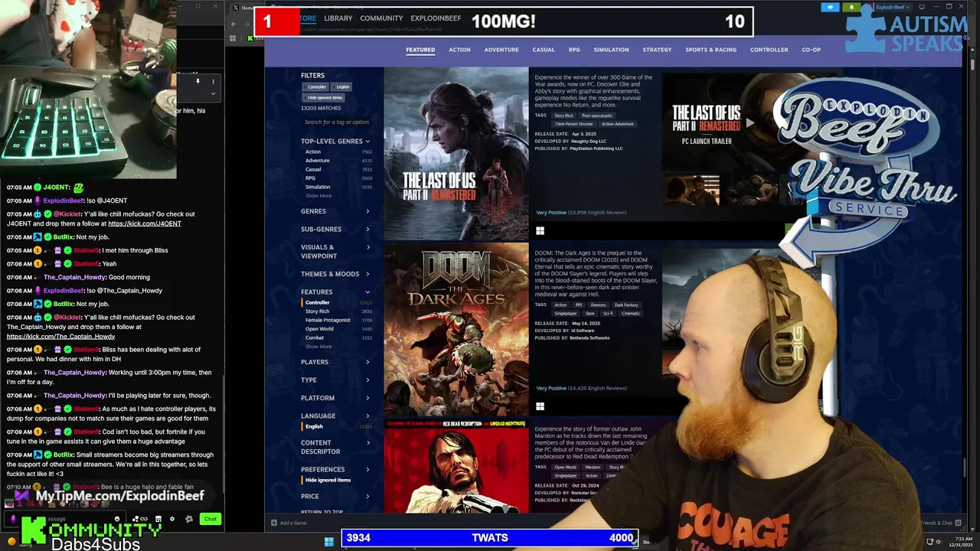The width and height of the screenshot is (980, 551).
Task: Click the green Chat send button
Action: click(x=210, y=519)
